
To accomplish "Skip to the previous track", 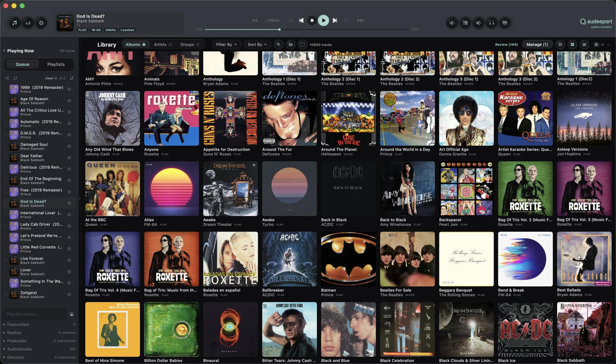I will coord(301,21).
